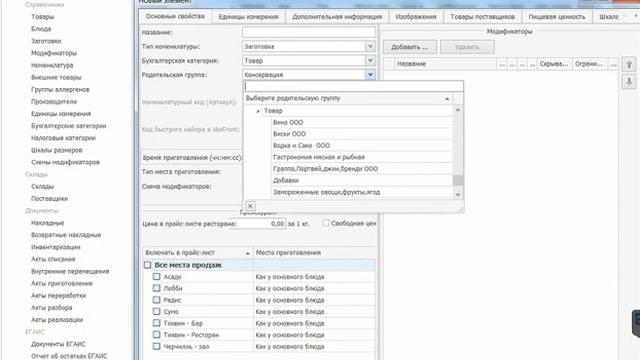The width and height of the screenshot is (640, 360).
Task: Move modifier up with arrow icon
Action: click(x=629, y=64)
